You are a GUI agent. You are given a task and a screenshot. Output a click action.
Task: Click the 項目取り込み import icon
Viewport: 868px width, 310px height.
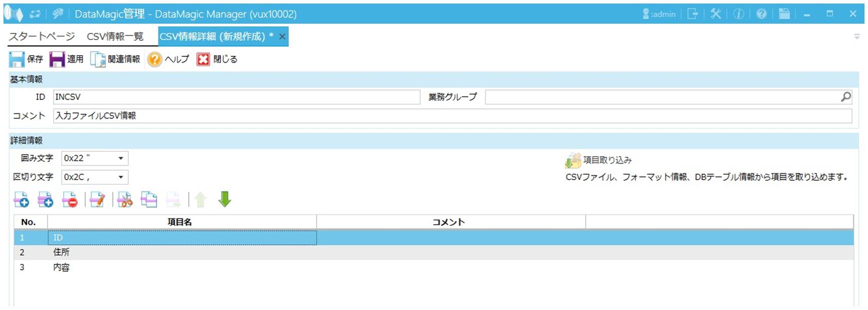[573, 160]
